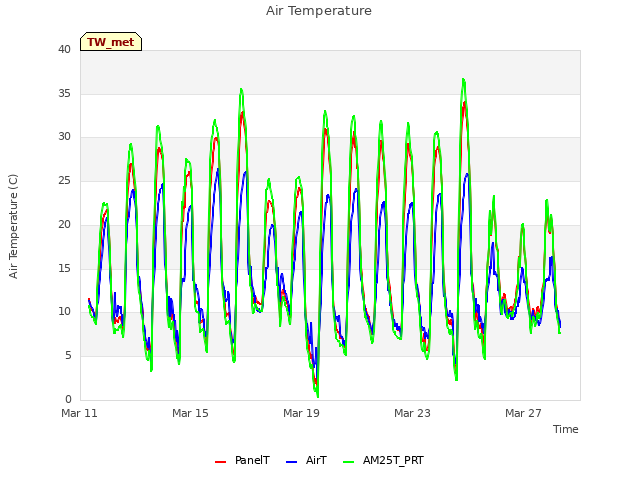This screenshot has width=640, height=480.
Task: Click the 0 y-axis tick label
Action: click(x=68, y=399)
